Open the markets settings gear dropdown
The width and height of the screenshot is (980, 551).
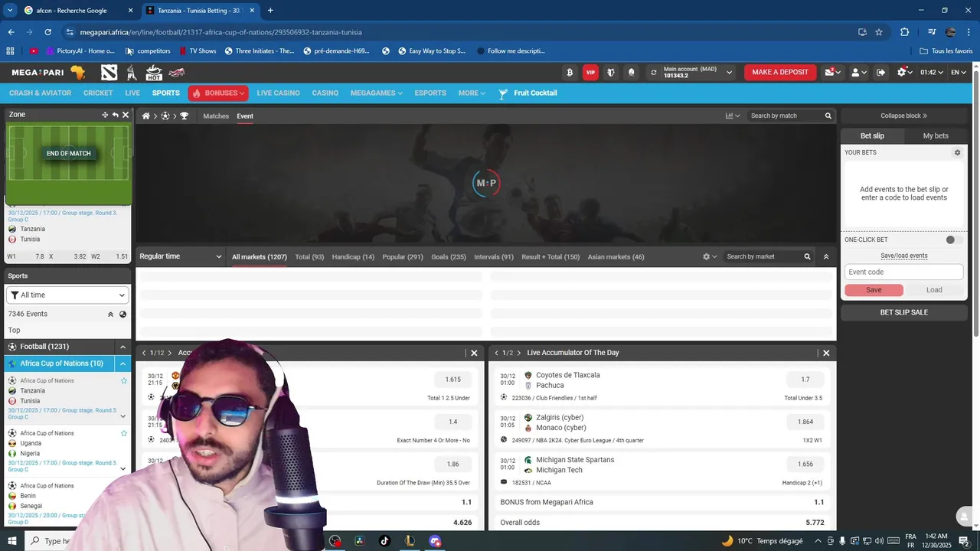(x=710, y=257)
